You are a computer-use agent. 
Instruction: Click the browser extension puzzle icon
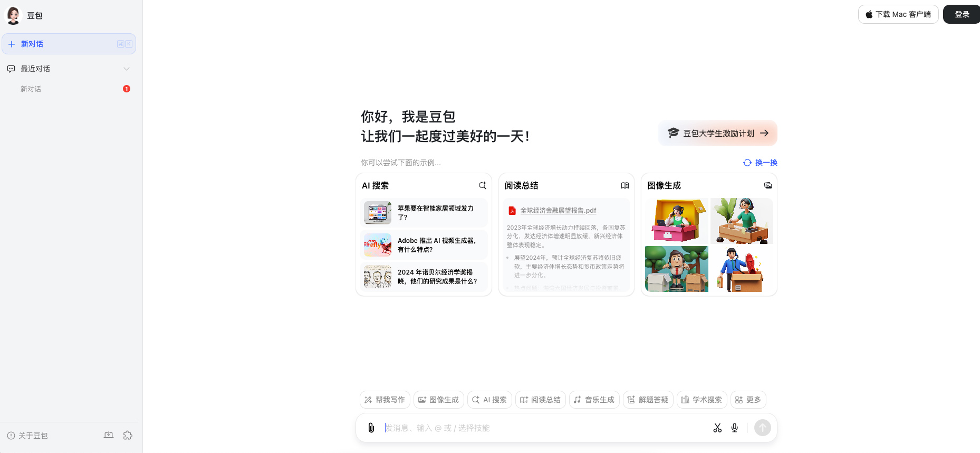point(128,435)
